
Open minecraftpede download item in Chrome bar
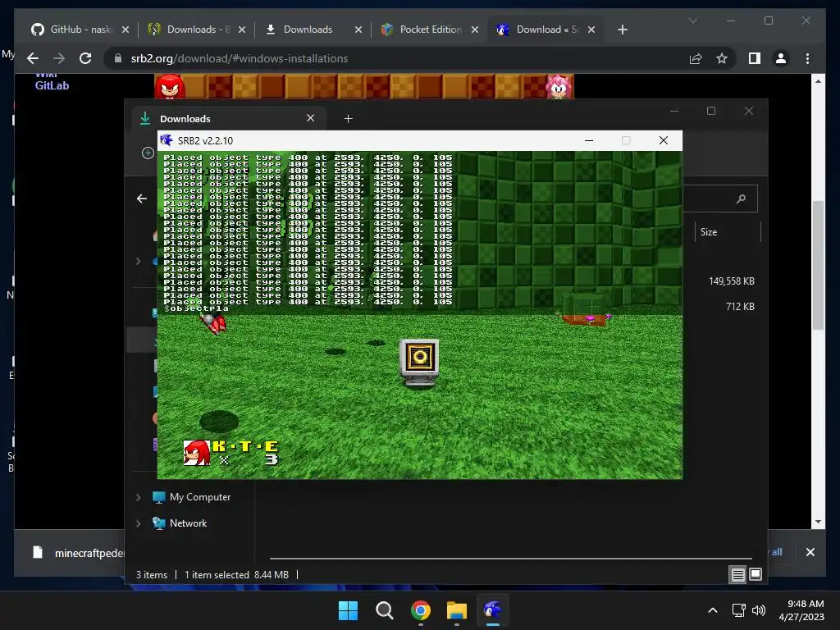[79, 553]
